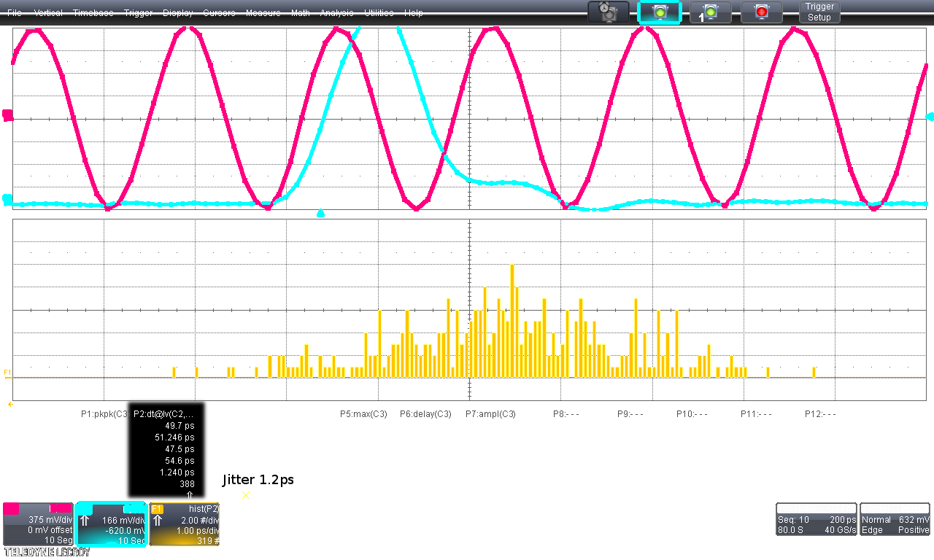Screen dimensions: 934x560
Task: Click the cyan trigger level marker at right edge
Action: click(x=930, y=117)
